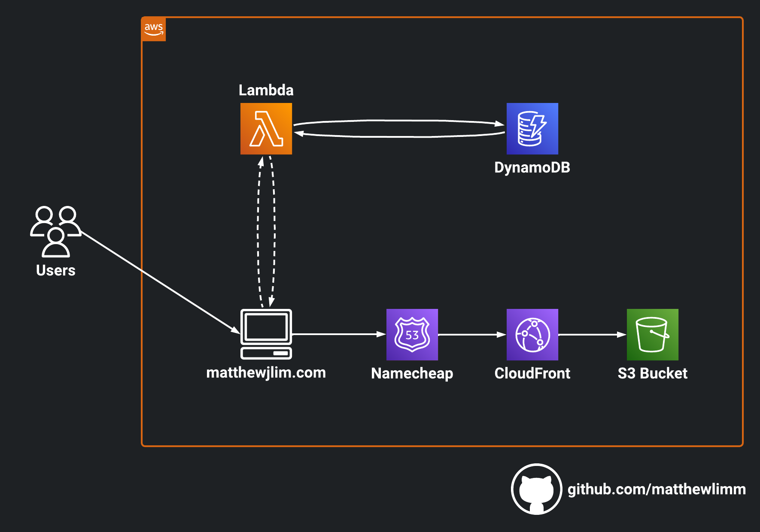Click the purple Route 53 shield icon

[412, 335]
